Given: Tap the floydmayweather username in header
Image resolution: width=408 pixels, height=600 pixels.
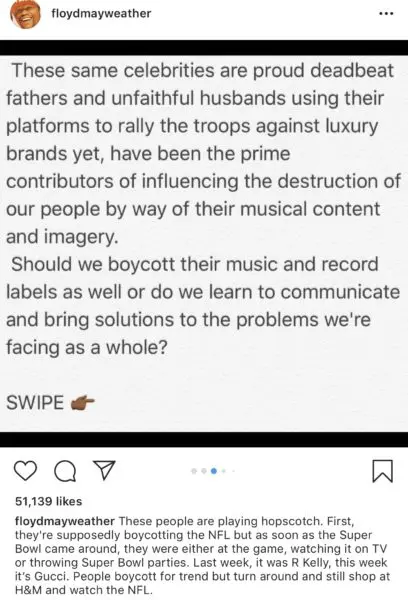Looking at the screenshot, I should 101,13.
